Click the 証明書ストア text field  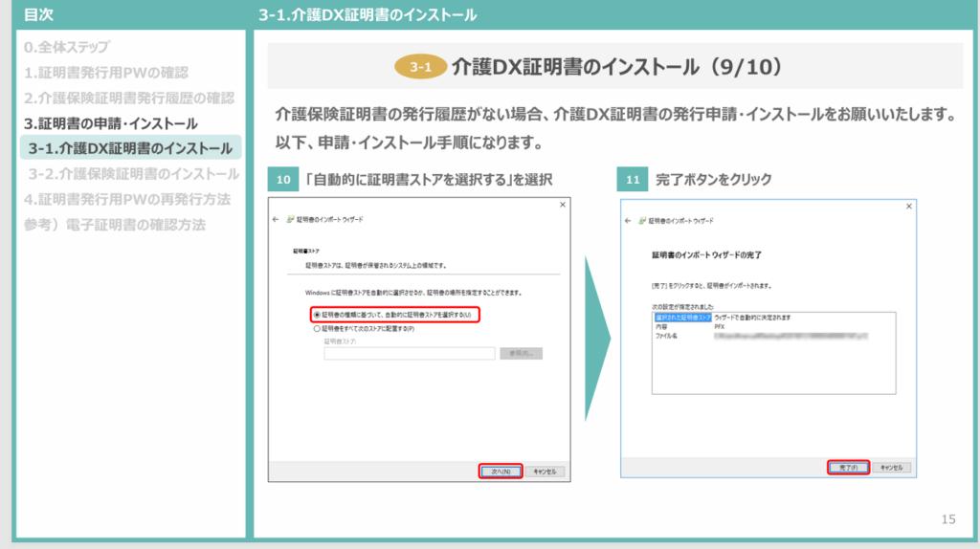pyautogui.click(x=410, y=354)
